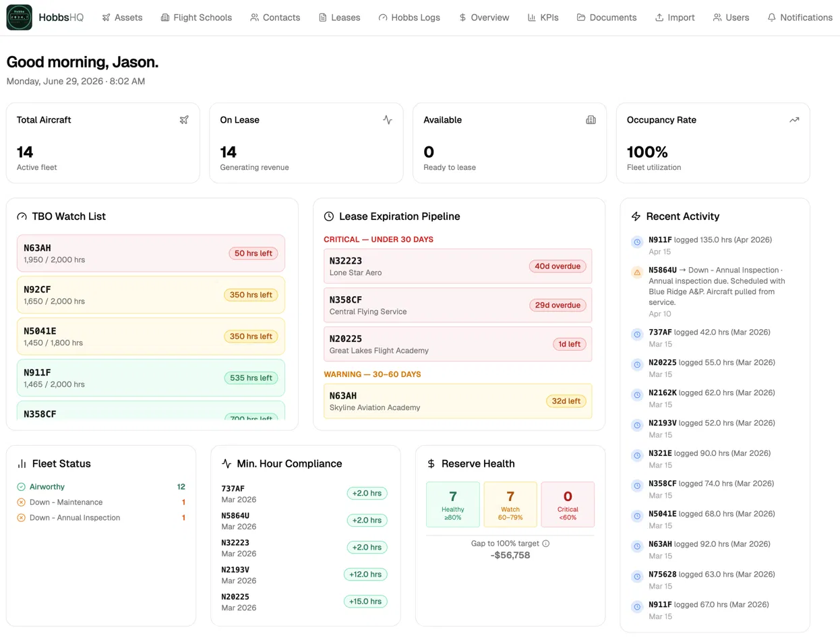
Task: Click the building icon on Available card
Action: point(591,120)
